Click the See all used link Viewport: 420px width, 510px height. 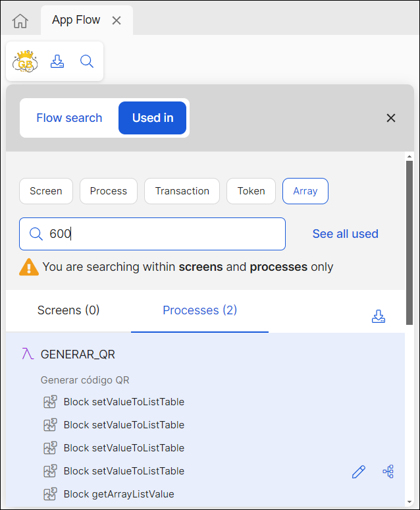[x=345, y=234]
